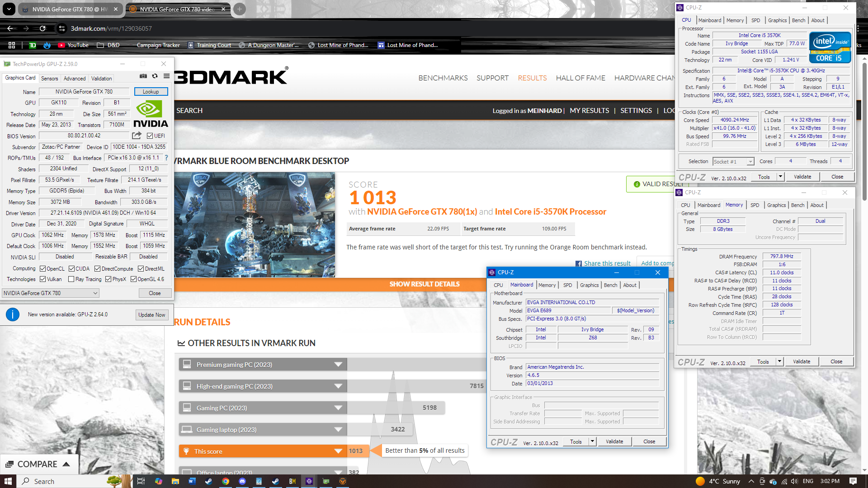Open HALL OF FAME in 3DMark navigation
This screenshot has height=488, width=868.
(x=580, y=78)
